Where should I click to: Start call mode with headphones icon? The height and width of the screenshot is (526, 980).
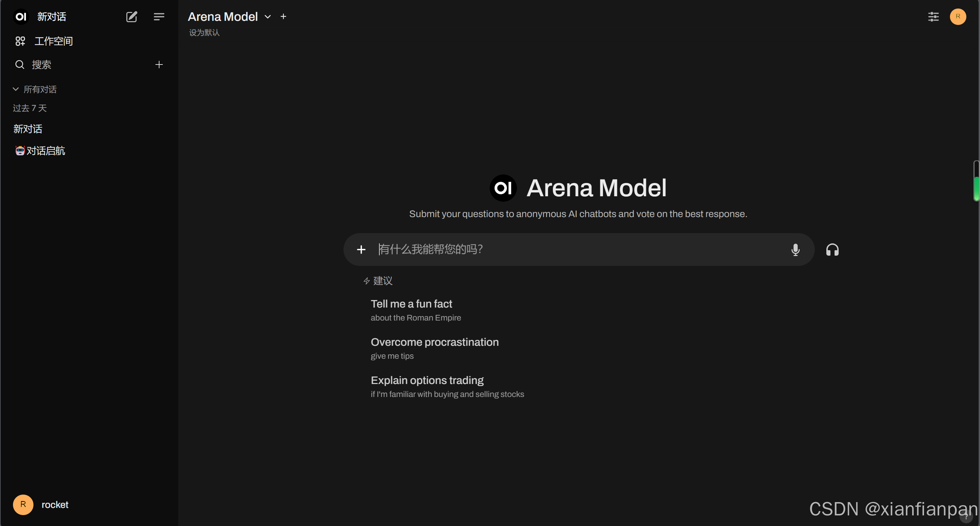[832, 250]
